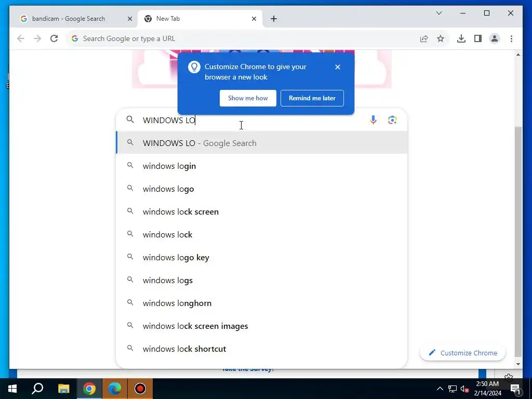Click the reload page icon
532x399 pixels.
(x=54, y=38)
